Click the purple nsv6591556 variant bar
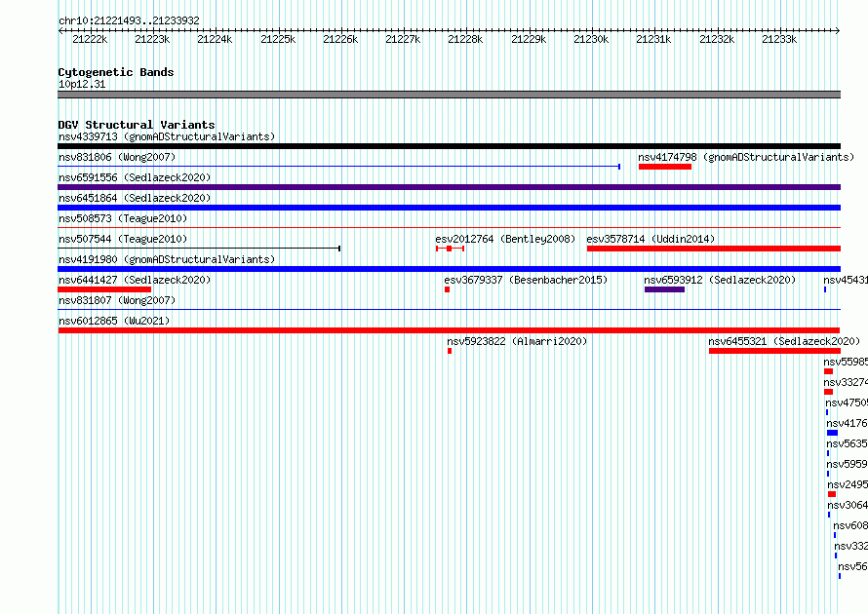868x614 pixels. point(449,187)
